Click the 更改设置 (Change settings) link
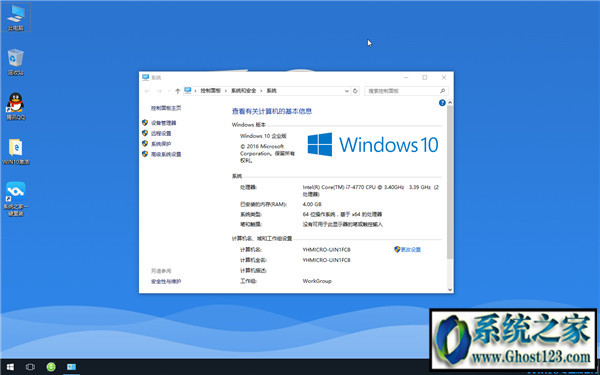Image resolution: width=600 pixels, height=375 pixels. point(411,249)
